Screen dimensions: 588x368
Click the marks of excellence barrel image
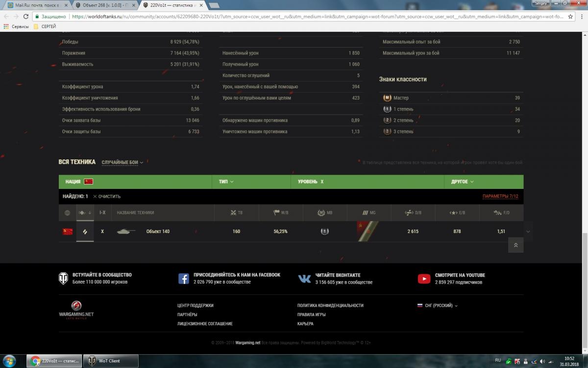point(368,231)
